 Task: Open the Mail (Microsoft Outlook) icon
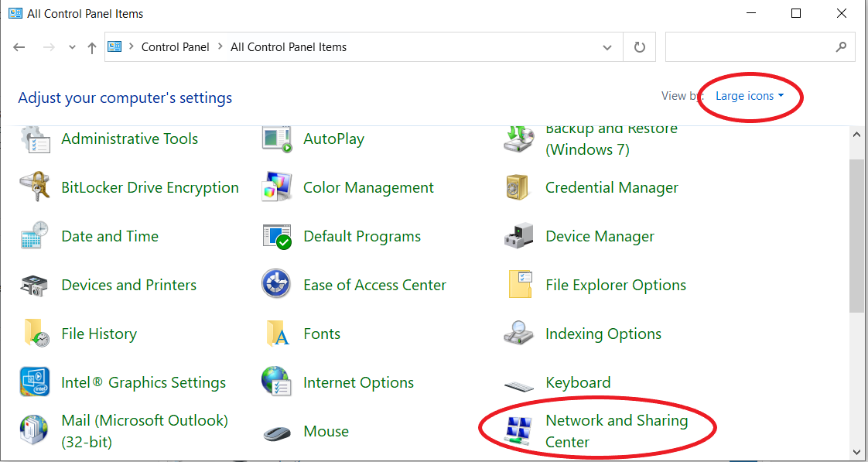point(35,431)
